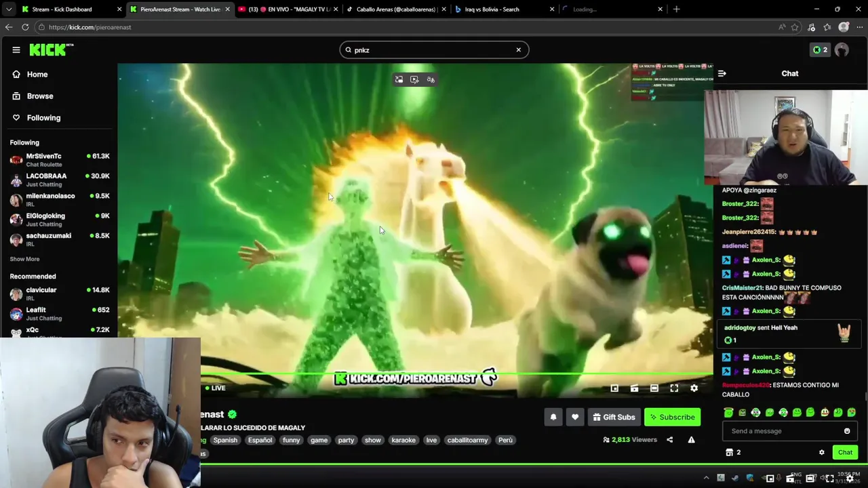Viewport: 868px width, 488px height.
Task: Select the Español tag
Action: pos(260,440)
